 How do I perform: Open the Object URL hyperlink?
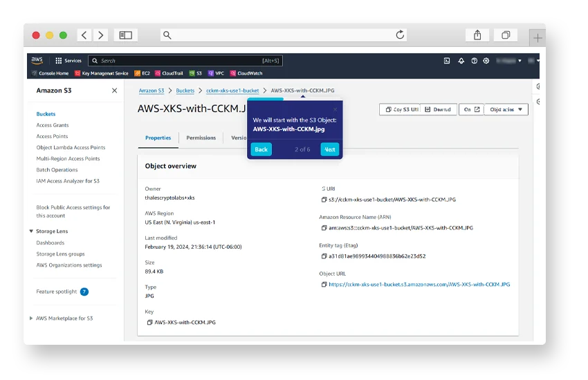pos(419,285)
